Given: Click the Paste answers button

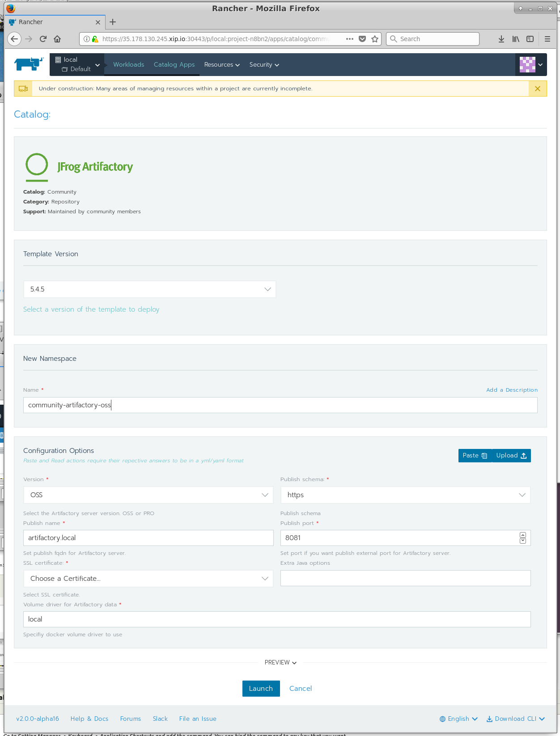Looking at the screenshot, I should tap(475, 456).
